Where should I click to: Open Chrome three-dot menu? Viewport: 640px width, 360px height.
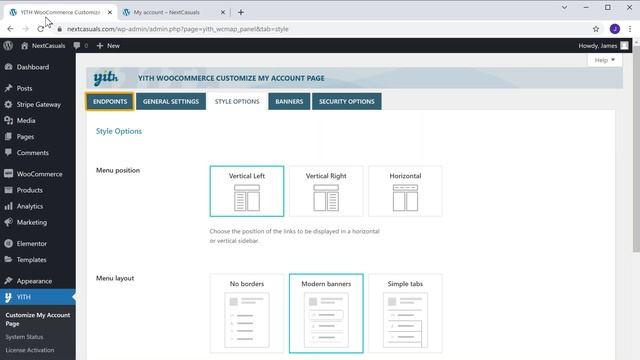click(630, 29)
